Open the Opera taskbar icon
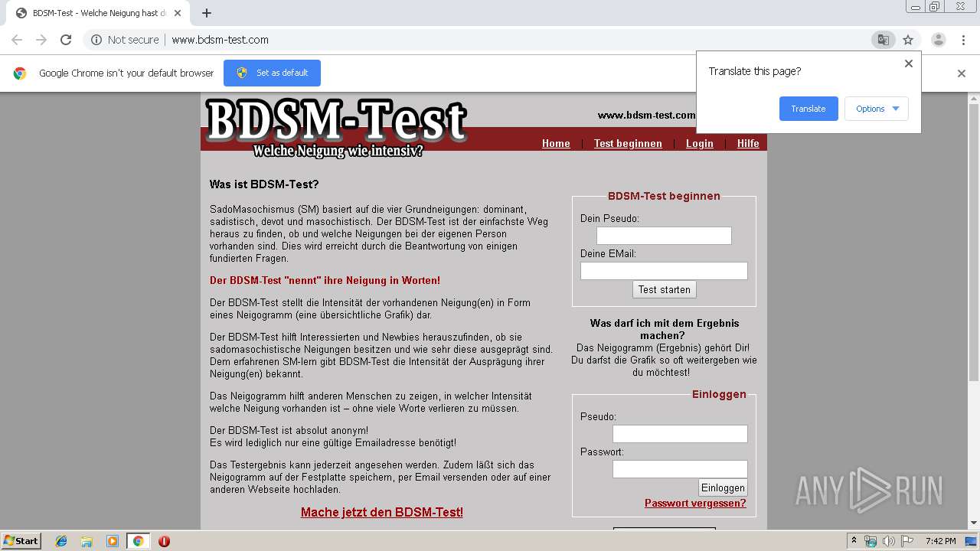The image size is (980, 551). (x=164, y=541)
